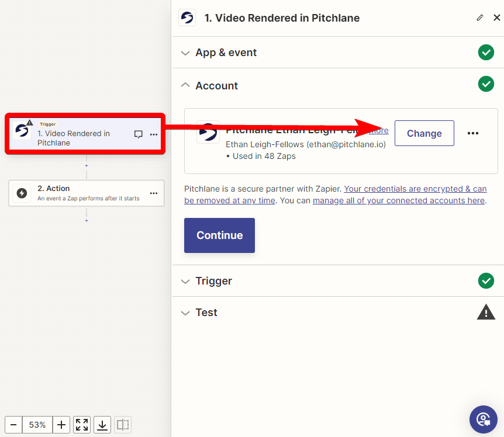Open ellipsis menu on Action step
Image resolution: width=504 pixels, height=437 pixels.
pos(154,193)
